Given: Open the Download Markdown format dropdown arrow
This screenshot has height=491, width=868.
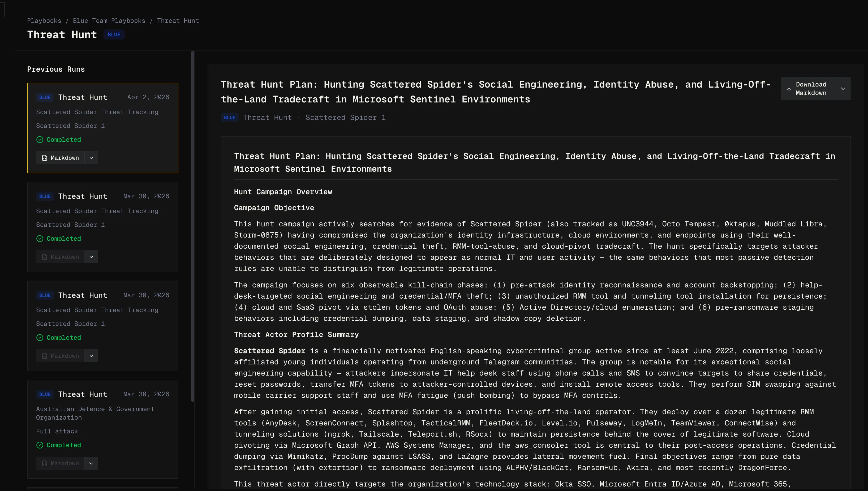Looking at the screenshot, I should [x=843, y=89].
